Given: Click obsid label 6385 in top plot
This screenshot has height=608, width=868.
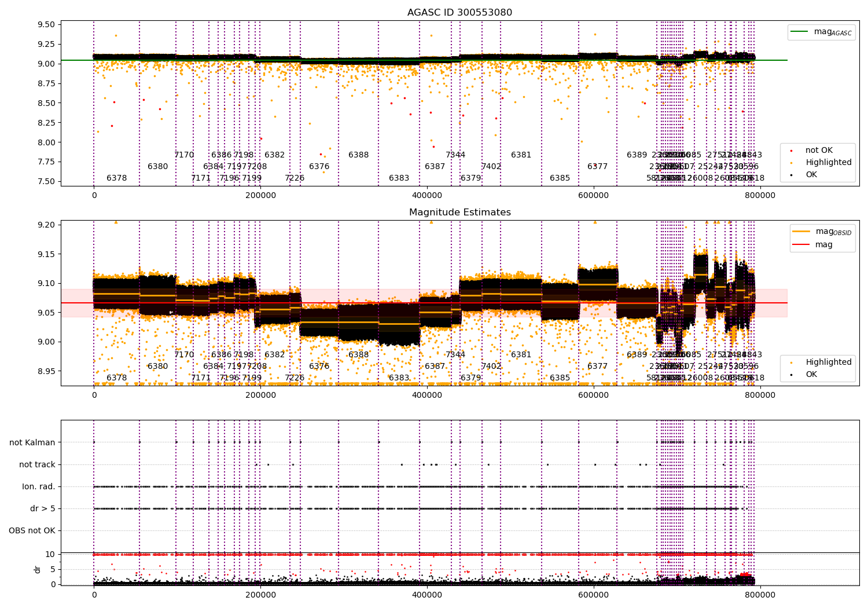Looking at the screenshot, I should point(560,178).
